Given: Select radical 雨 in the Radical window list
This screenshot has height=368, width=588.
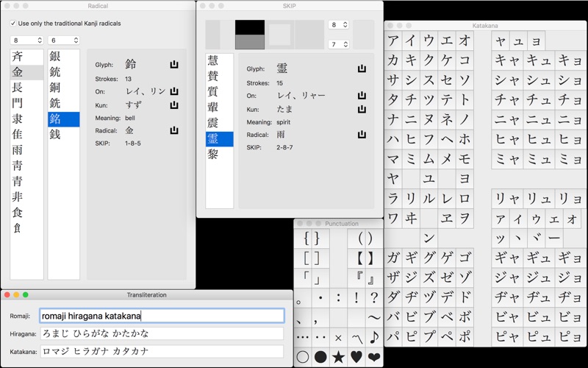Looking at the screenshot, I should pos(26,150).
